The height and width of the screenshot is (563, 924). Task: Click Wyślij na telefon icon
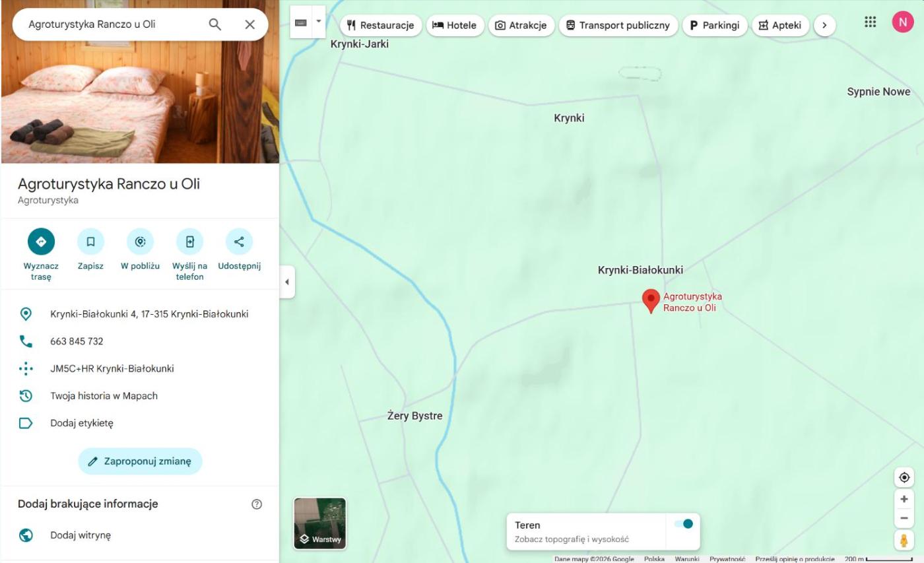click(x=189, y=242)
